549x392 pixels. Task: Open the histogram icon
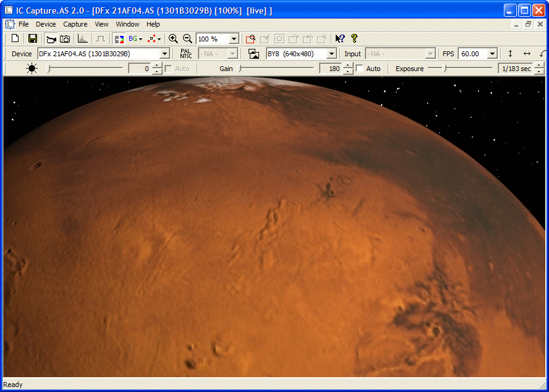point(83,39)
